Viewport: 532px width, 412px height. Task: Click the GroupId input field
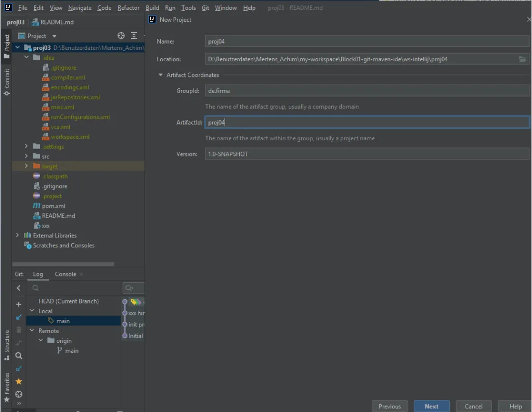point(367,91)
